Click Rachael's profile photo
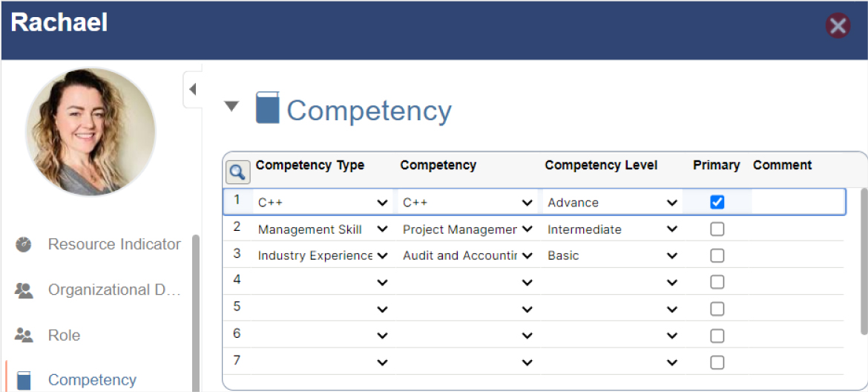868x392 pixels. point(91,131)
